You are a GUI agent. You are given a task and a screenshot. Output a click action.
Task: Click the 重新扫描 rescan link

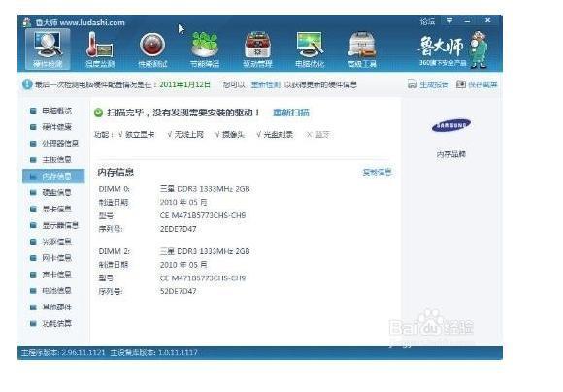click(291, 113)
